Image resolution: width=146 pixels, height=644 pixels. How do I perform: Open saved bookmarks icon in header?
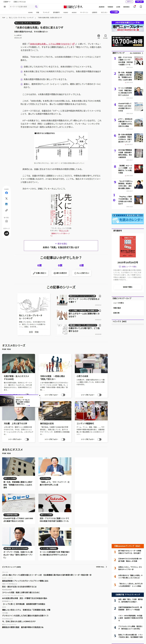click(141, 7)
